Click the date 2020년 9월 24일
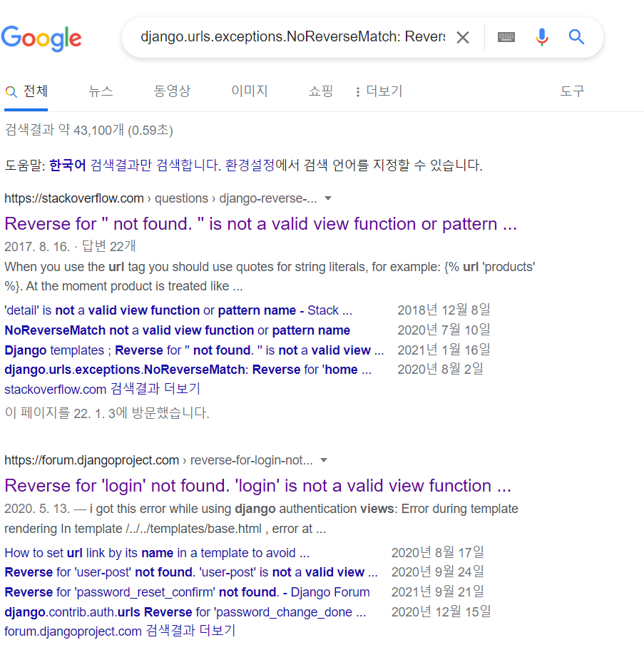644x645 pixels. [438, 572]
